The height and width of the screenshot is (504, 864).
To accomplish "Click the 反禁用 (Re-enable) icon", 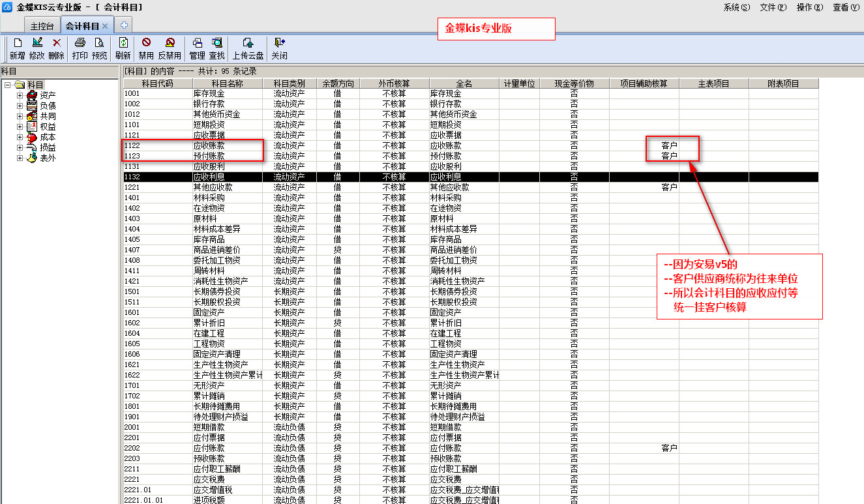I will click(170, 48).
